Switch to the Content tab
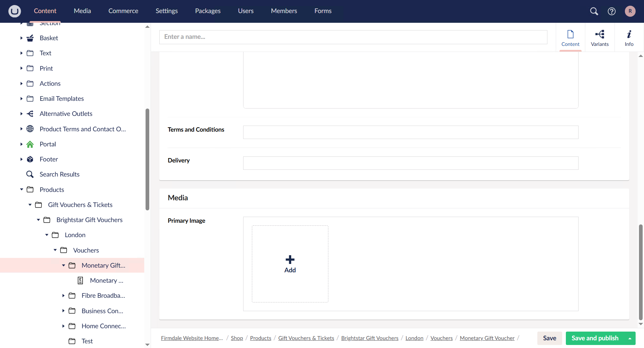Image resolution: width=644 pixels, height=348 pixels. pyautogui.click(x=570, y=37)
